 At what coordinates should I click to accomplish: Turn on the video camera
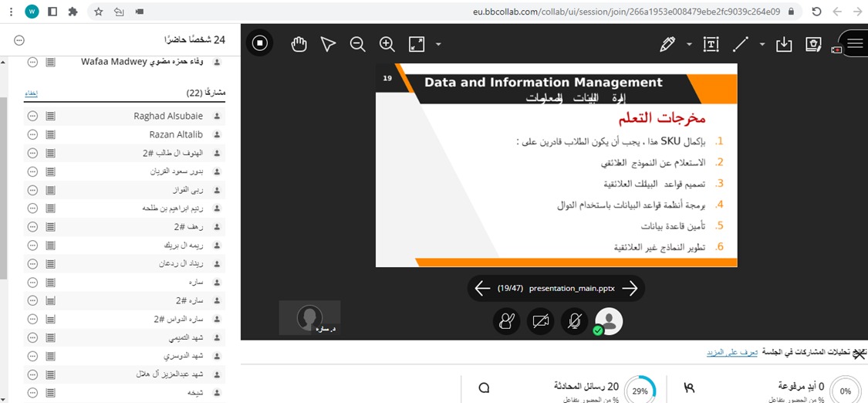click(541, 321)
